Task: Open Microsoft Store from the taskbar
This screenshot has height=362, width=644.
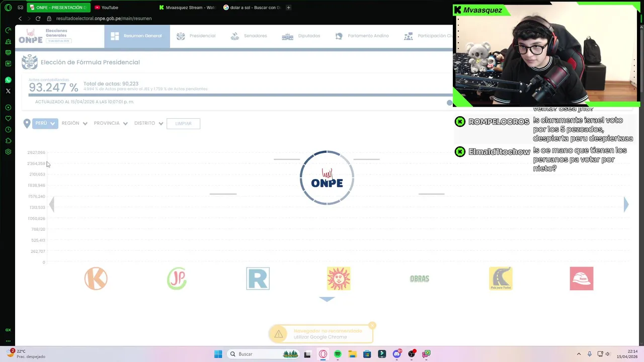Action: pos(367,354)
